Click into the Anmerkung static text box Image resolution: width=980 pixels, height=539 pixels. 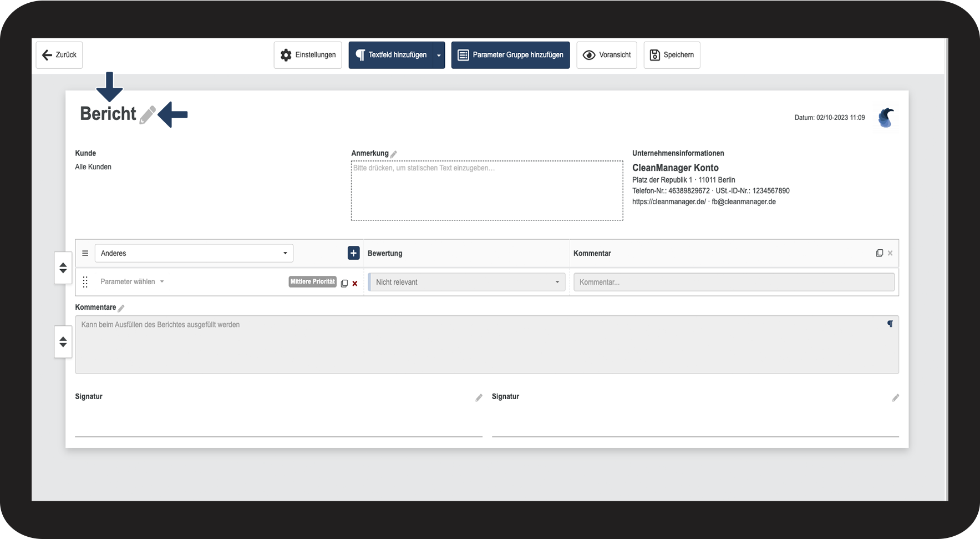487,190
